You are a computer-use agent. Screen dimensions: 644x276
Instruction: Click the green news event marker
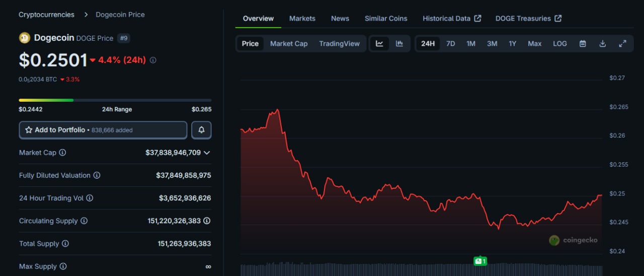480,261
